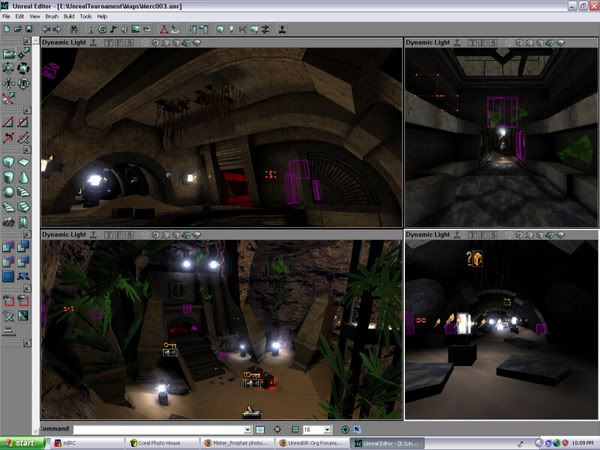Screen dimensions: 600x450
Task: Open the Edit menu
Action: [x=20, y=16]
